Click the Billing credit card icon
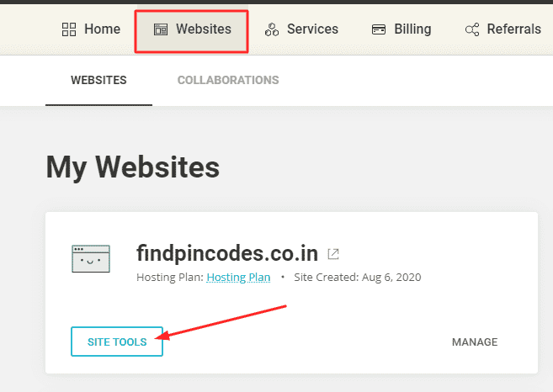This screenshot has width=553, height=392. tap(379, 29)
